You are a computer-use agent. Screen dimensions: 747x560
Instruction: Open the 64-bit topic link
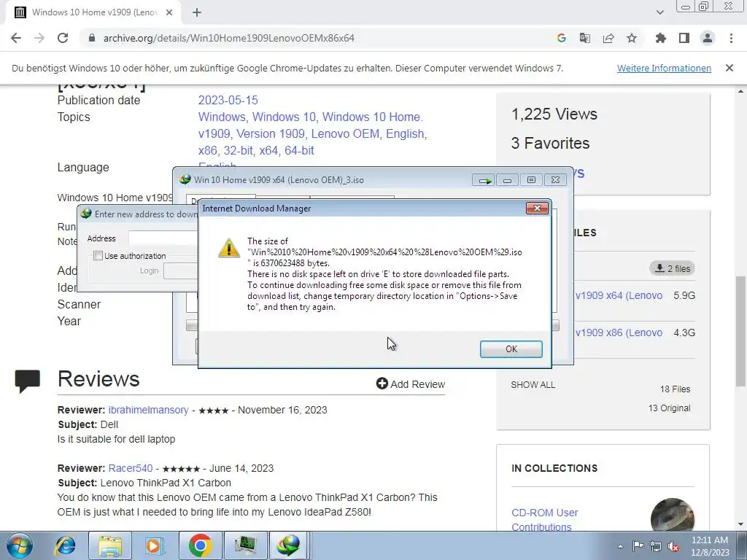[x=299, y=150]
